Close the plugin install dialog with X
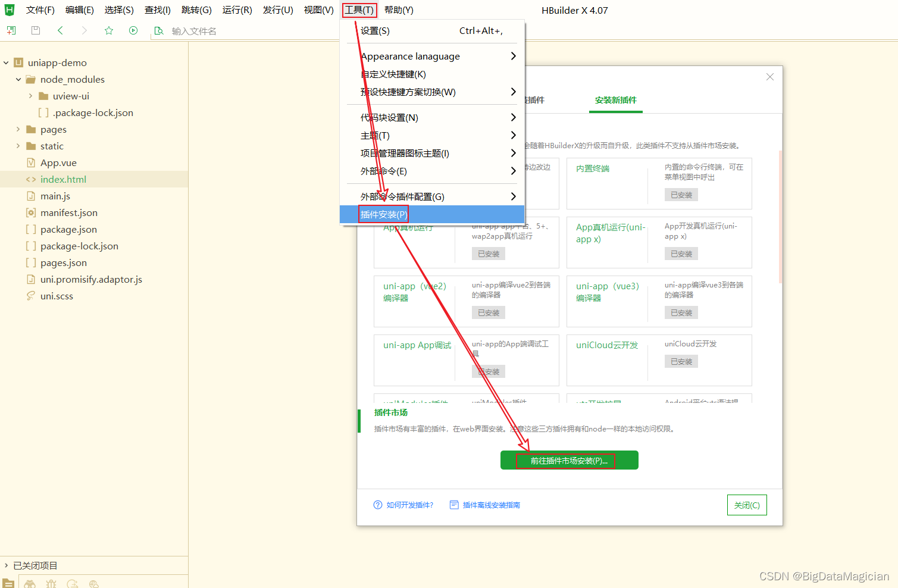This screenshot has height=588, width=898. [770, 77]
